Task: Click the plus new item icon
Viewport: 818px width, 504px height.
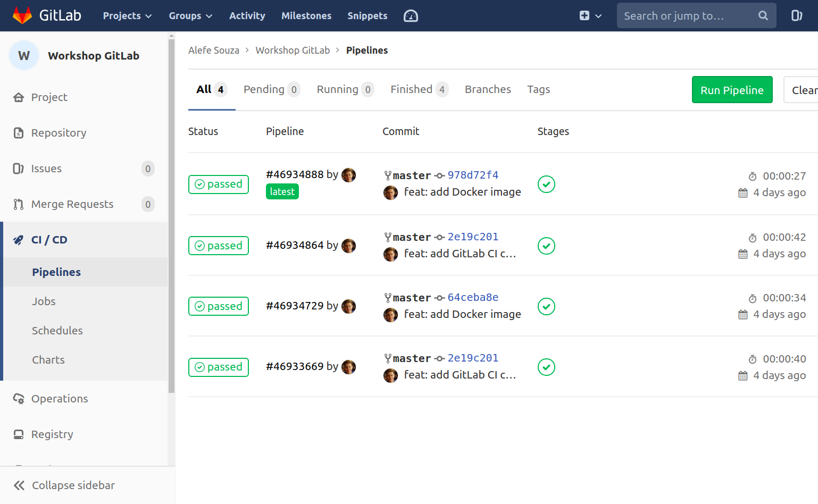Action: click(585, 15)
